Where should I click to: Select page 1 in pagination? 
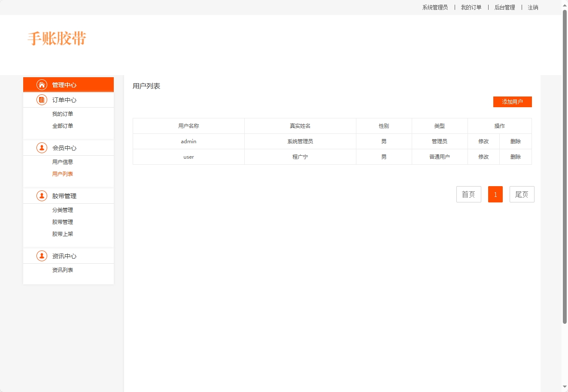(x=495, y=194)
